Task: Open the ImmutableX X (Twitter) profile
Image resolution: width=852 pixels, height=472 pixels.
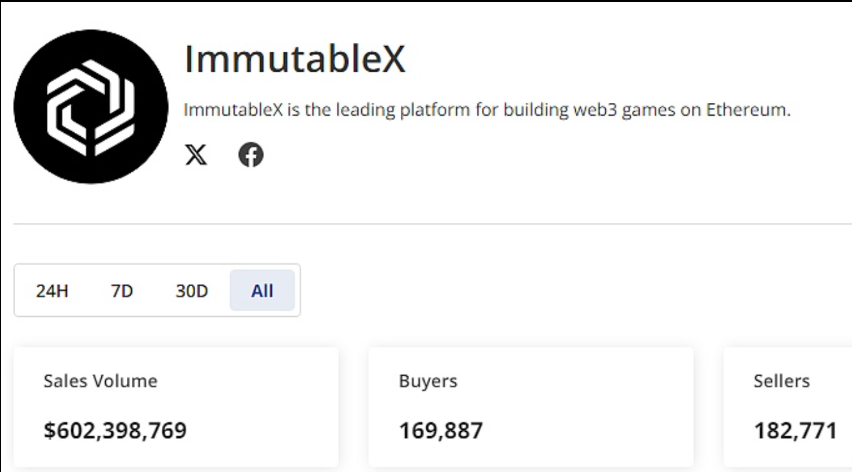Action: 196,155
